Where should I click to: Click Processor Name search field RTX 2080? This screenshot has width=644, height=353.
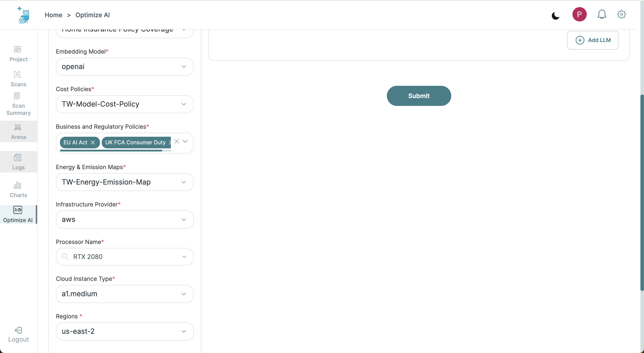[125, 257]
